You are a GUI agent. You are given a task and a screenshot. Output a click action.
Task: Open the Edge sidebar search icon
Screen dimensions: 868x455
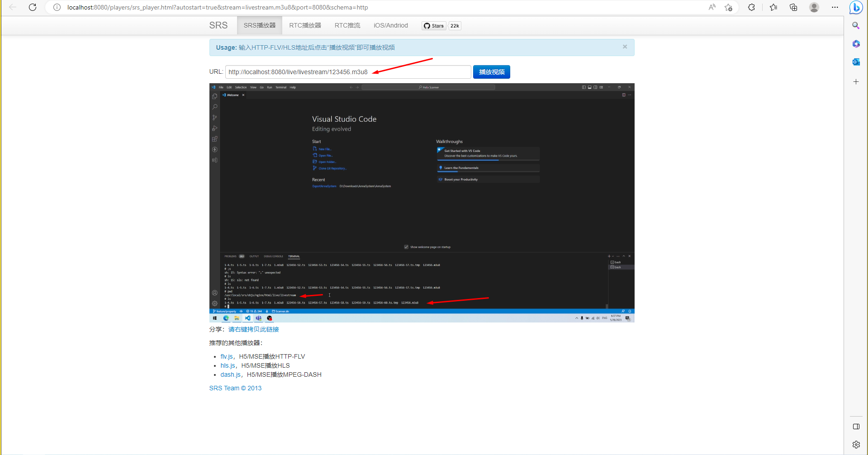pyautogui.click(x=856, y=26)
